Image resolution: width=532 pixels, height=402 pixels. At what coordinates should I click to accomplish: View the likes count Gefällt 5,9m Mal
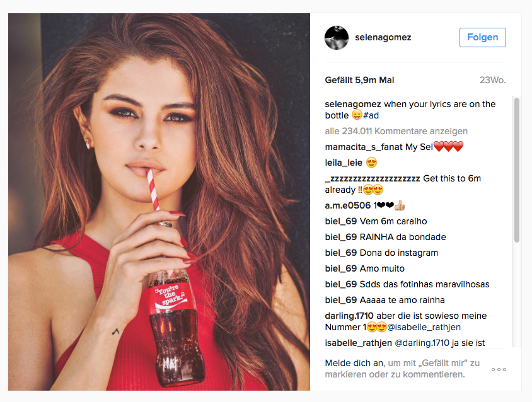coord(359,80)
